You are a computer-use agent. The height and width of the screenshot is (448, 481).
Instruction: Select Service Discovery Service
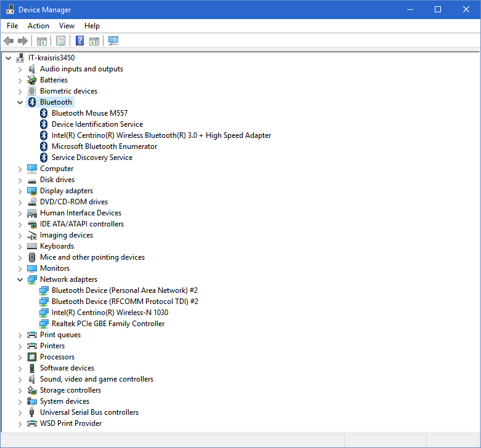tap(92, 158)
